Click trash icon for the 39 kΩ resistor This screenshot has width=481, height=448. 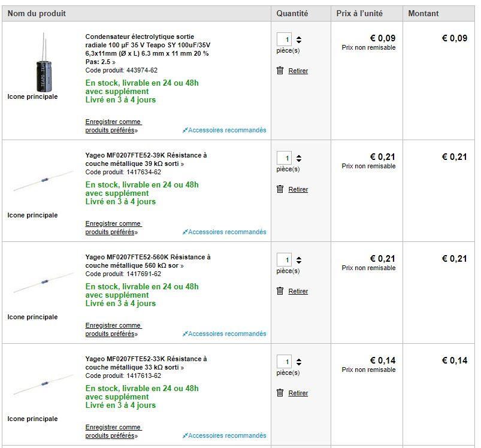click(280, 189)
